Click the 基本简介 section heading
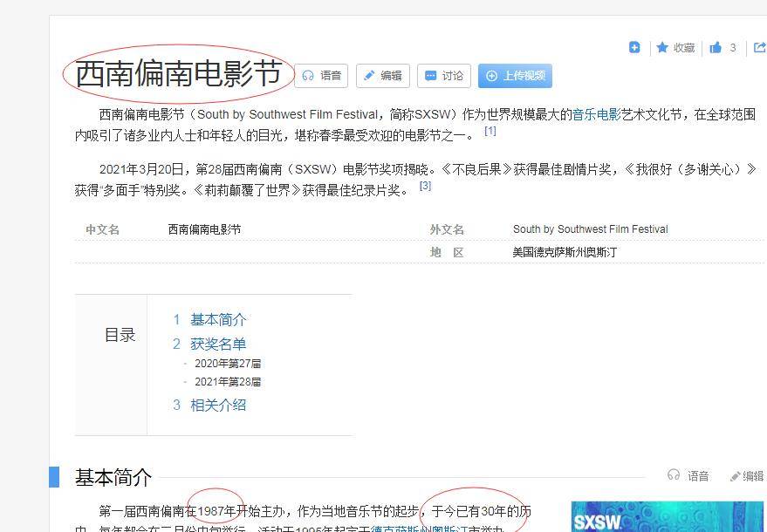 click(x=113, y=477)
